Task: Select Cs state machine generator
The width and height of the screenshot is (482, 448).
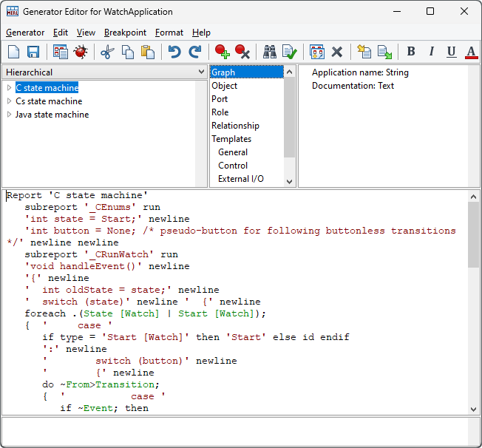Action: tap(49, 101)
